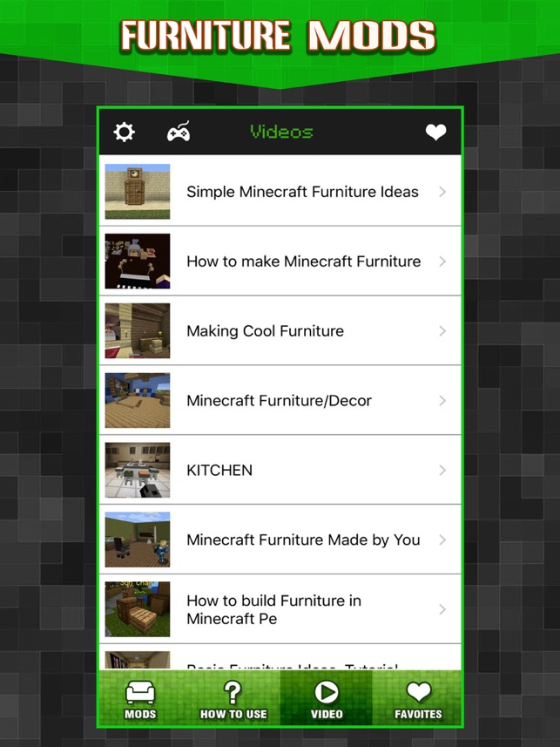
Task: Click chevron beside Minecraft Furniture Made by You
Action: [x=442, y=540]
